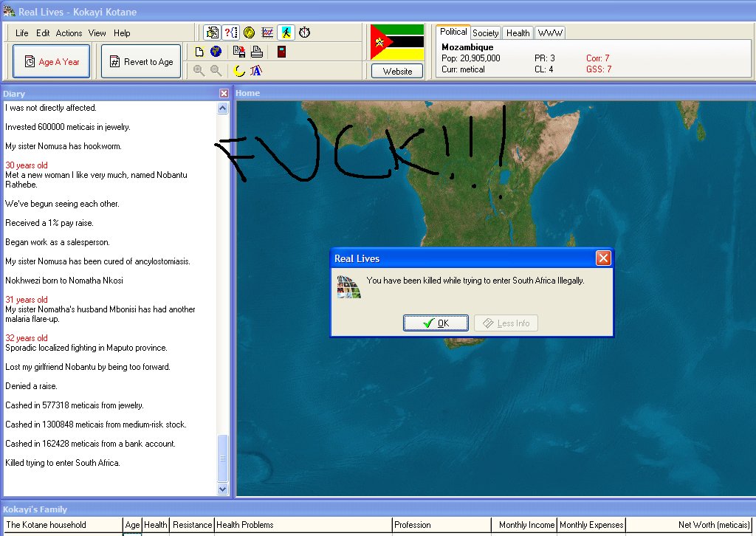The width and height of the screenshot is (756, 536).
Task: Toggle the walking person toolbar icon
Action: pos(286,32)
